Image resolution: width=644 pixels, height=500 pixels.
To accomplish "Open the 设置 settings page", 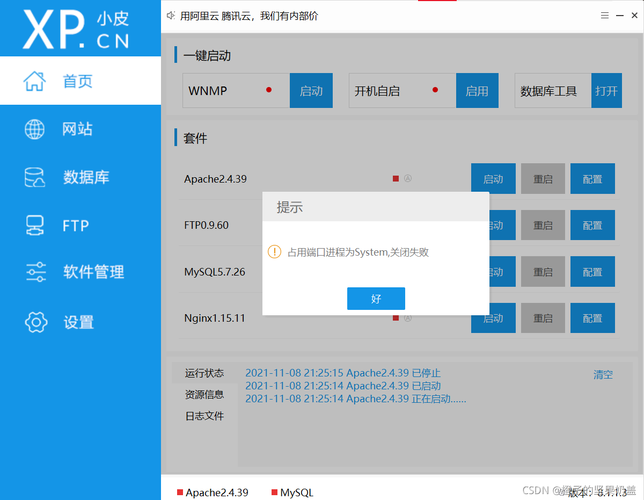I will 80,322.
